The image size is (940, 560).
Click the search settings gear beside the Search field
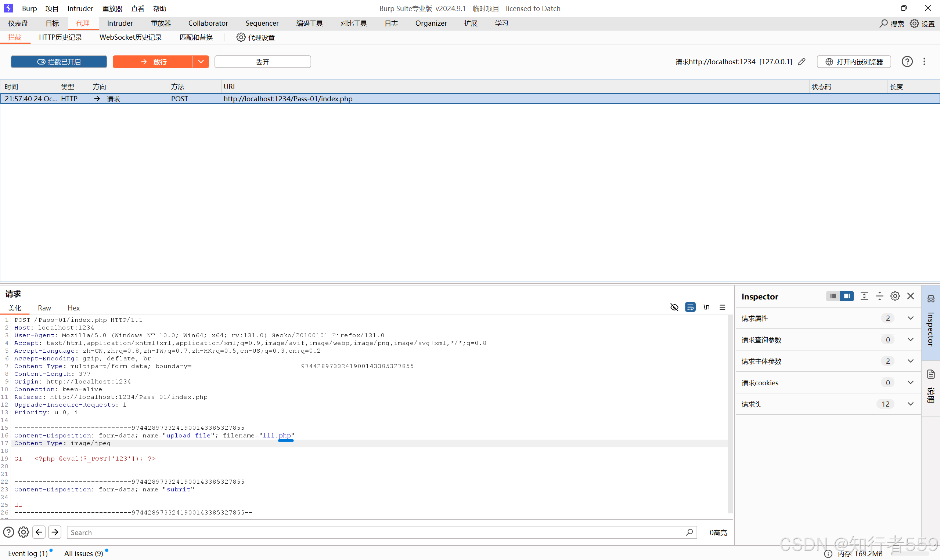coord(24,532)
